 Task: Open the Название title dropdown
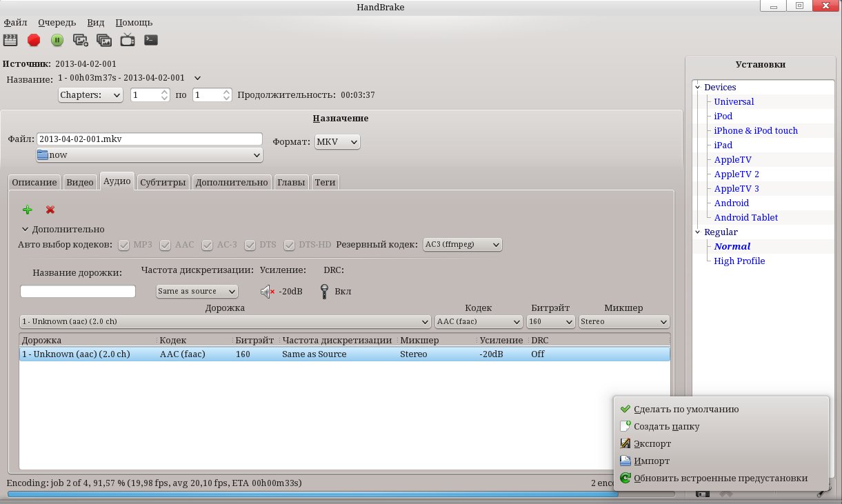click(130, 78)
